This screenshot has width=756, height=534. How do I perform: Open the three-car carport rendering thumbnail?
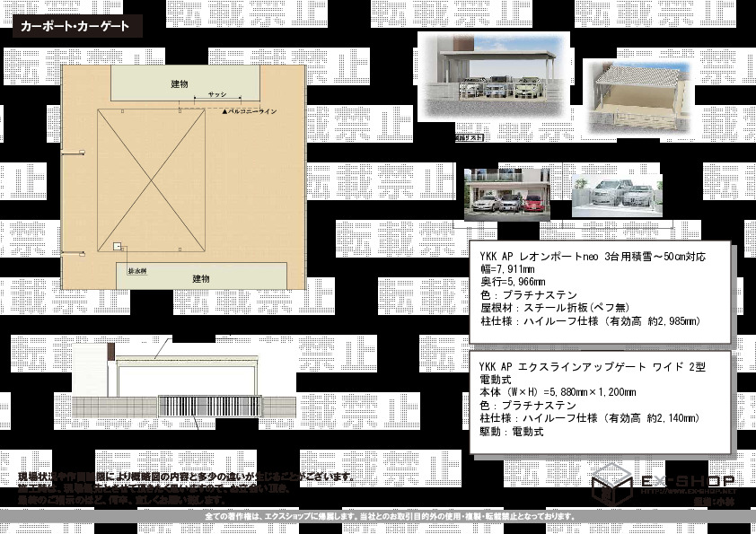point(493,76)
